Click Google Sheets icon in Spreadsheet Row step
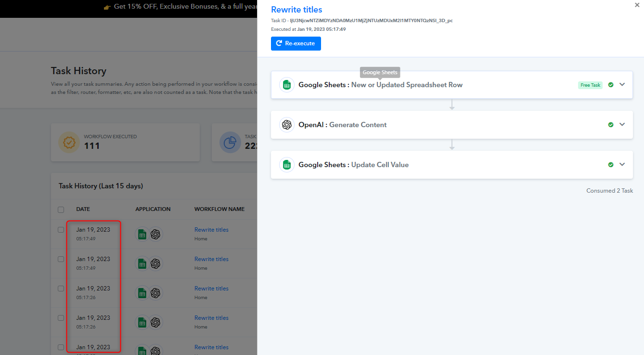The width and height of the screenshot is (644, 355). click(x=287, y=85)
